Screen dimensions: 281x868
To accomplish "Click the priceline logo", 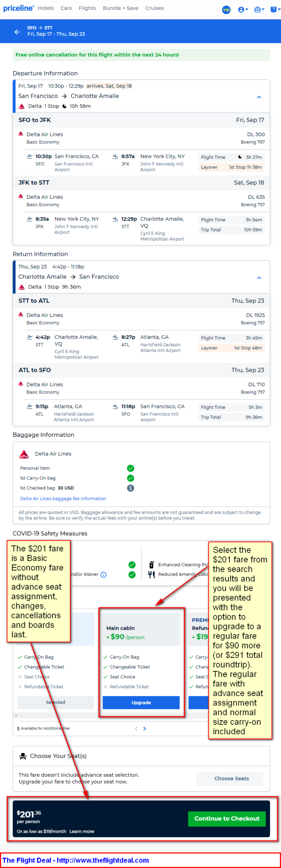I will [x=18, y=8].
